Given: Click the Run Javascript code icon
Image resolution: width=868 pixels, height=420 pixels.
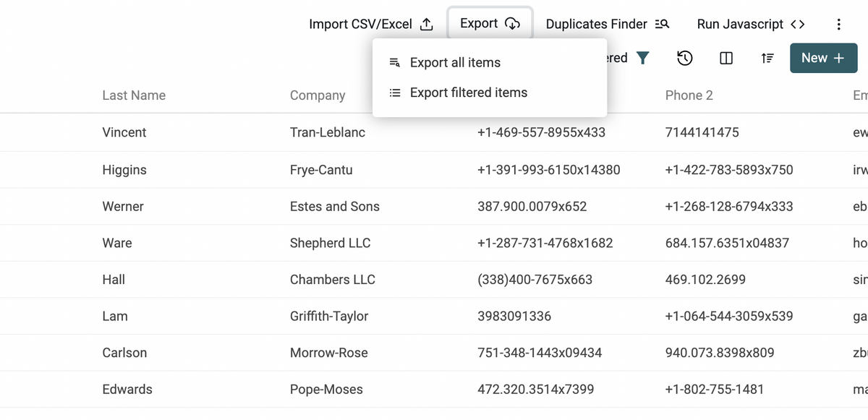Looking at the screenshot, I should pyautogui.click(x=797, y=24).
